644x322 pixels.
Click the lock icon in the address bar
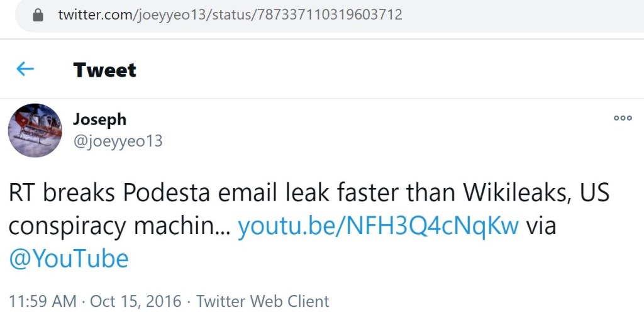click(39, 14)
